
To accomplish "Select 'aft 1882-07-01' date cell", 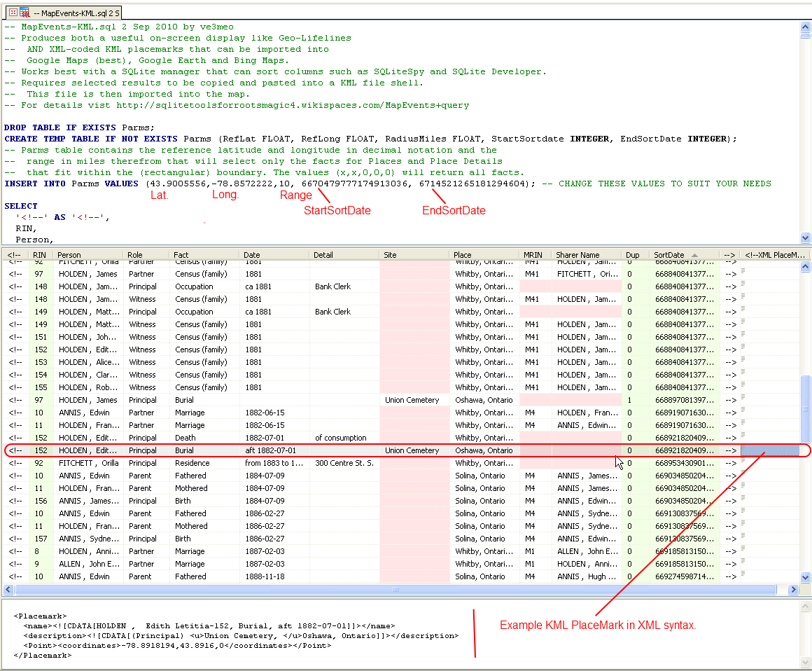I will click(274, 450).
